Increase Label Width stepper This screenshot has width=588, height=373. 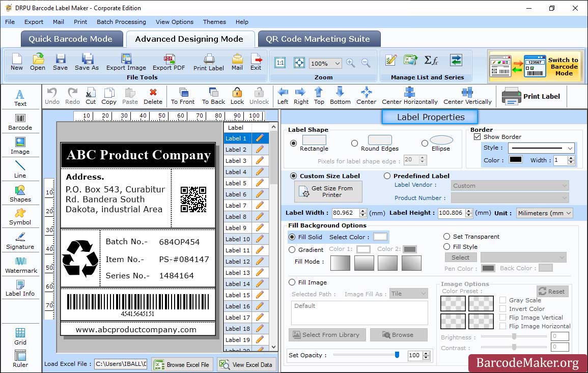(362, 211)
